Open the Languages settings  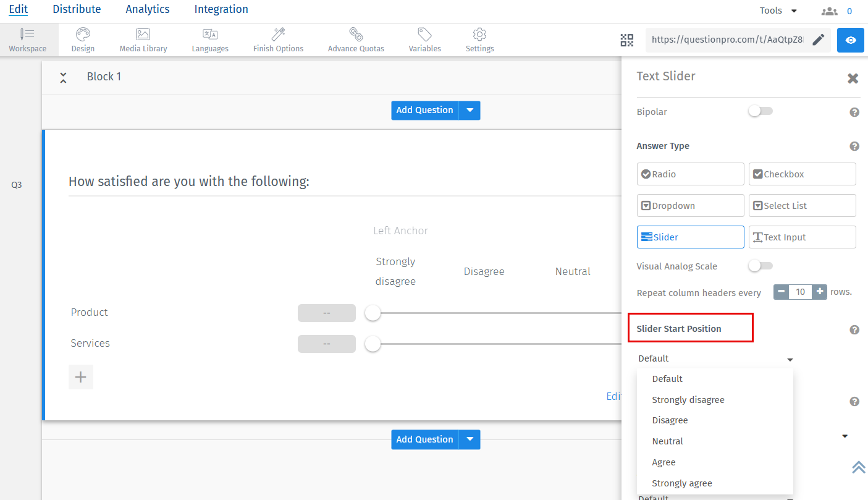click(210, 40)
